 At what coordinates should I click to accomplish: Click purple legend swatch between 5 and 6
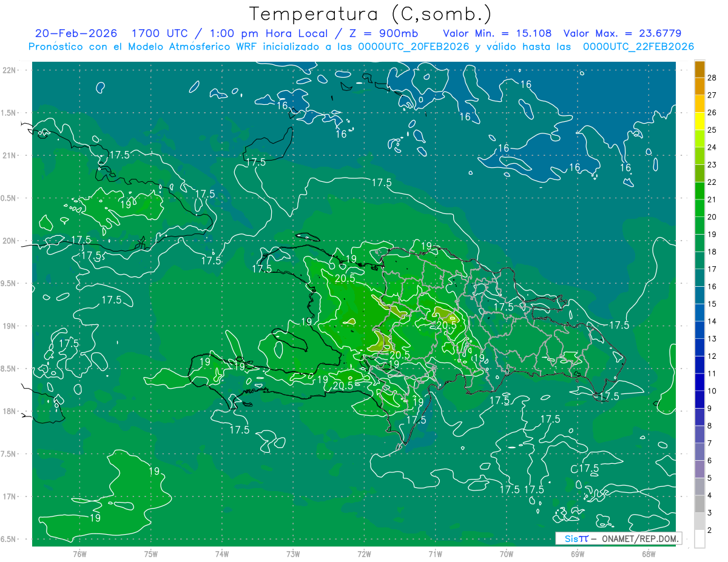click(699, 470)
